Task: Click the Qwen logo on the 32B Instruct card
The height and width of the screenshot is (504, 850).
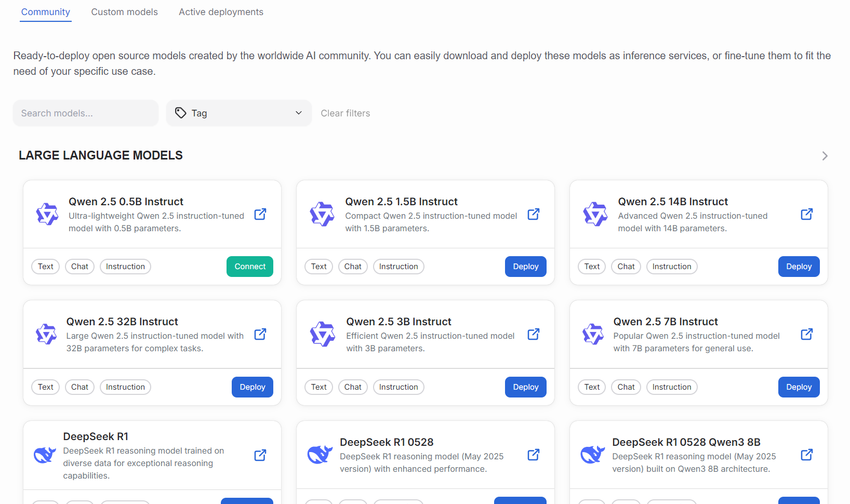Action: point(46,334)
